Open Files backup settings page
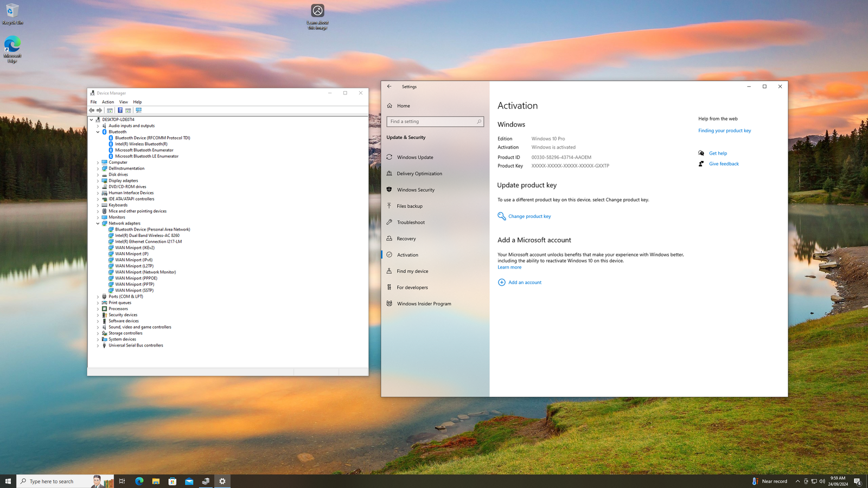 (x=410, y=206)
